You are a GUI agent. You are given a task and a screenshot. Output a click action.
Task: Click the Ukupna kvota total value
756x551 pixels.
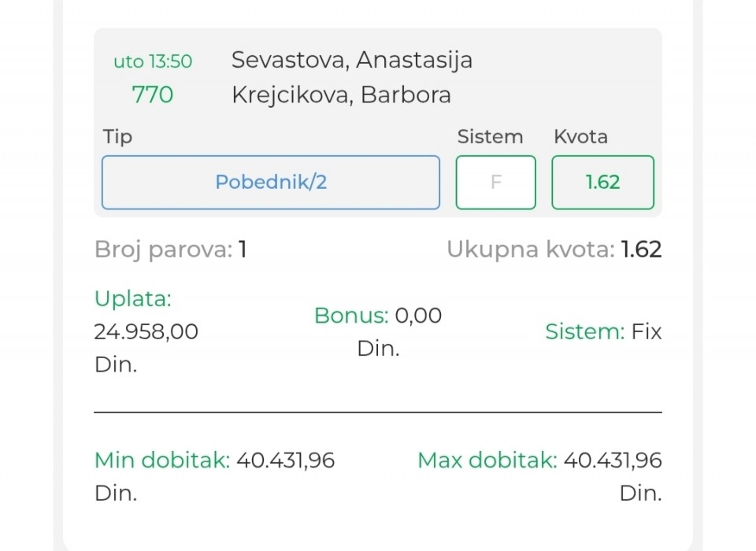pyautogui.click(x=641, y=250)
